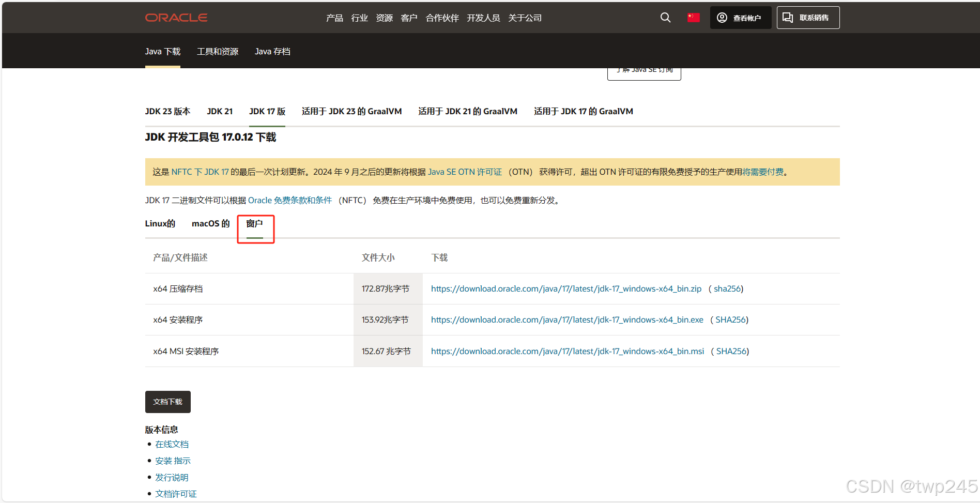980x503 pixels.
Task: Open the 行业 menu
Action: coord(359,18)
